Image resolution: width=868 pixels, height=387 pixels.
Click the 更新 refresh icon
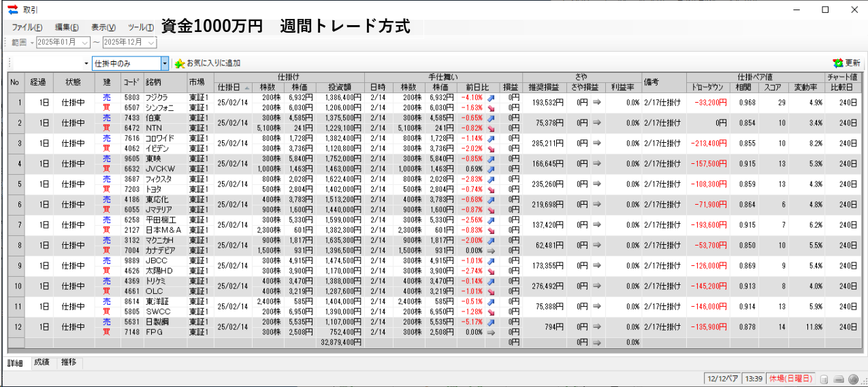click(x=838, y=63)
